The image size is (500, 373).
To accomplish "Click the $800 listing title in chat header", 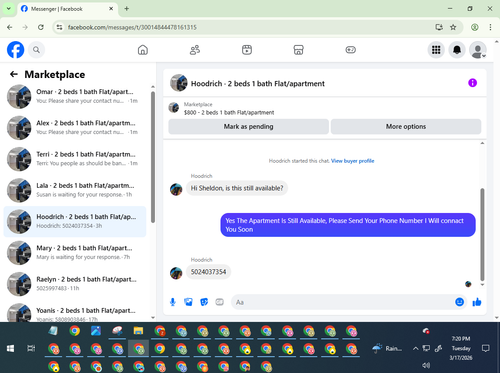I will (229, 112).
